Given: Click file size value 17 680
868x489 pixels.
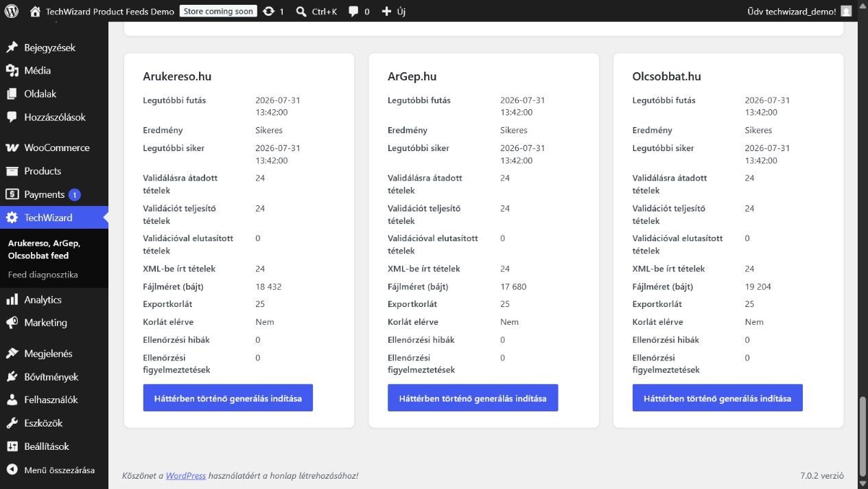Looking at the screenshot, I should [513, 286].
